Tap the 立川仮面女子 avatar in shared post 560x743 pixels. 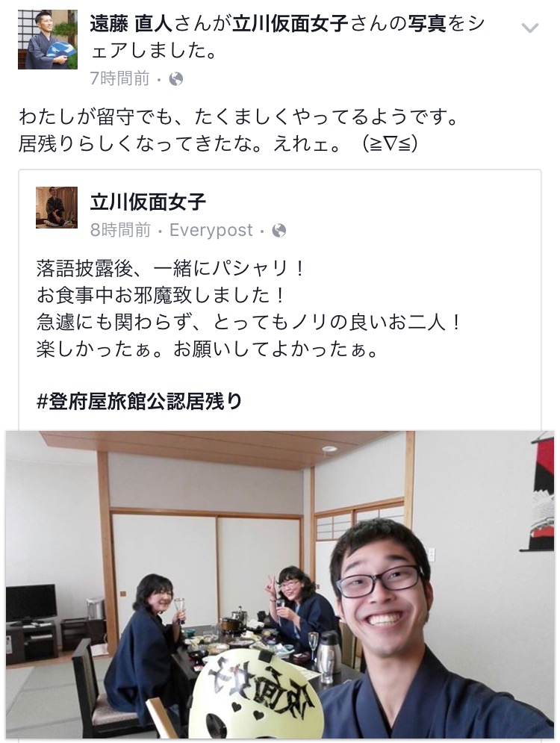57,208
